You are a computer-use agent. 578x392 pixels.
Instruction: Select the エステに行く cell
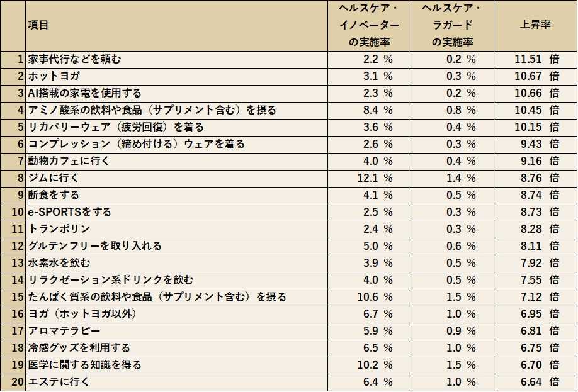176,382
